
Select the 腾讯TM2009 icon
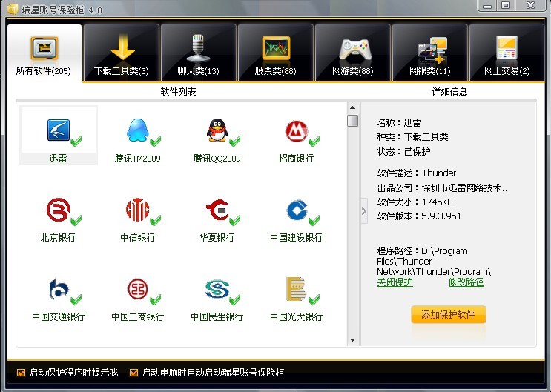pos(137,130)
